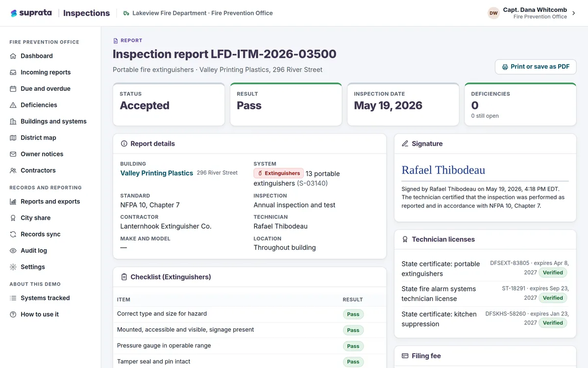Viewport: 588px width, 368px height.
Task: Click the fire truck icon in header
Action: click(x=126, y=13)
